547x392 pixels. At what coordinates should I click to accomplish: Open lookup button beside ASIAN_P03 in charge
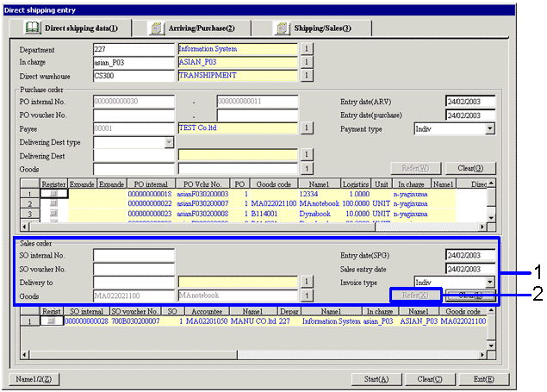(307, 62)
